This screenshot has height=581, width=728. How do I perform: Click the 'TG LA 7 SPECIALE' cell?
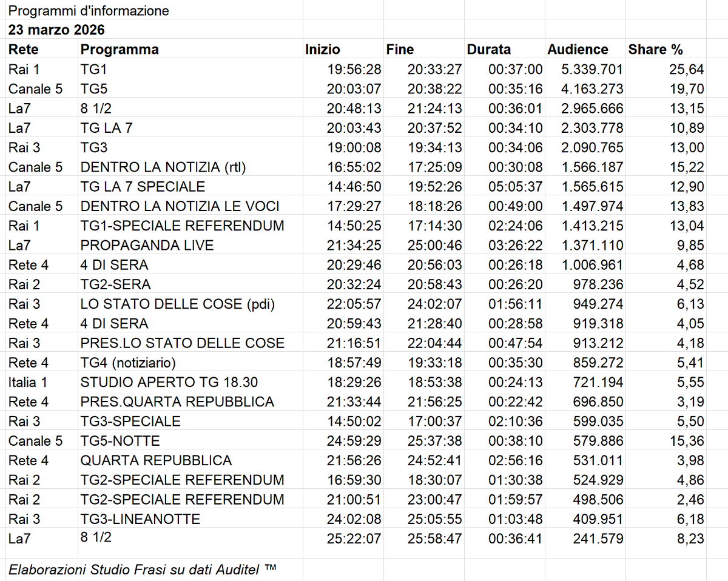[x=143, y=187]
